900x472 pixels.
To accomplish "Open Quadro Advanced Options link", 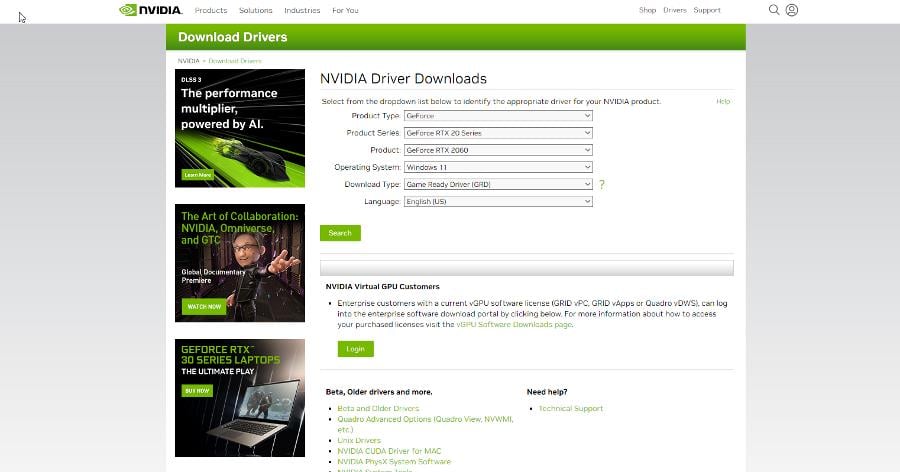I will (425, 424).
